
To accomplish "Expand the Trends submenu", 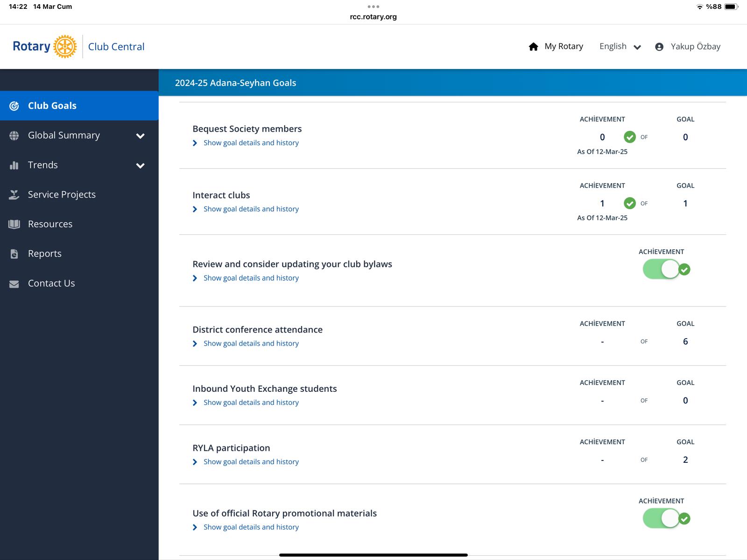I will tap(140, 165).
